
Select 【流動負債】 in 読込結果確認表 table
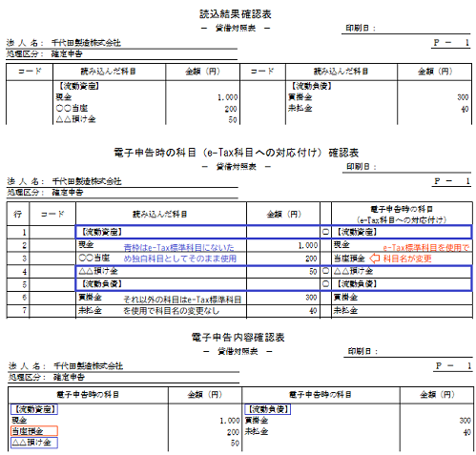click(311, 86)
